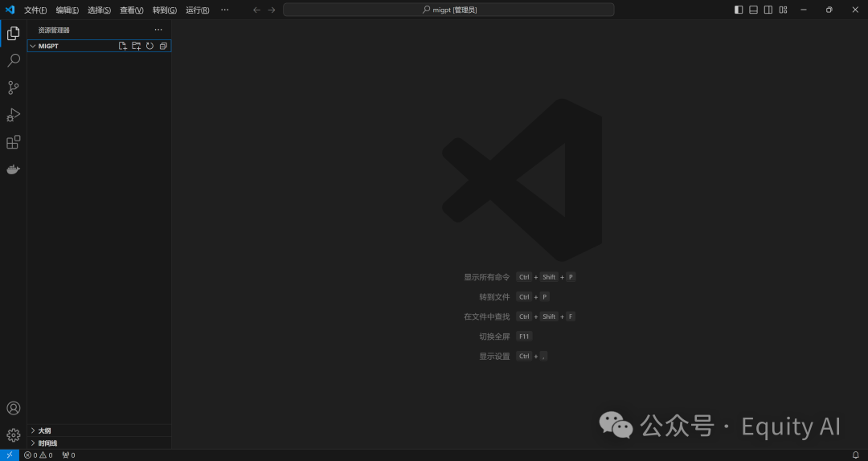Click the F11 key label
This screenshot has width=868, height=461.
pyautogui.click(x=524, y=336)
